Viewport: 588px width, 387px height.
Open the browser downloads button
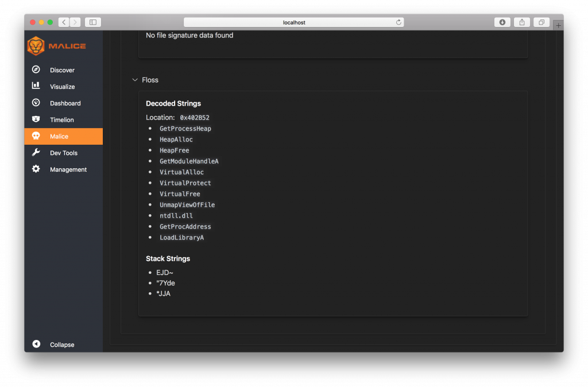pos(502,22)
